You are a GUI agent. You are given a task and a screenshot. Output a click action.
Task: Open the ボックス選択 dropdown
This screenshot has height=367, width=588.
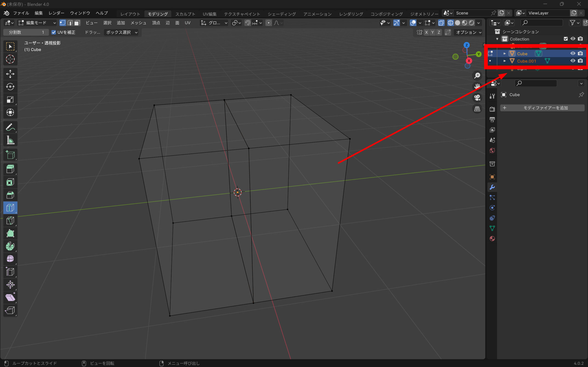122,32
